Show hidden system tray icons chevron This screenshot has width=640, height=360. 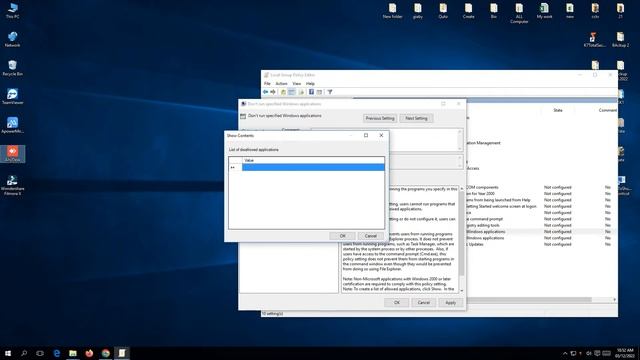[x=565, y=353]
